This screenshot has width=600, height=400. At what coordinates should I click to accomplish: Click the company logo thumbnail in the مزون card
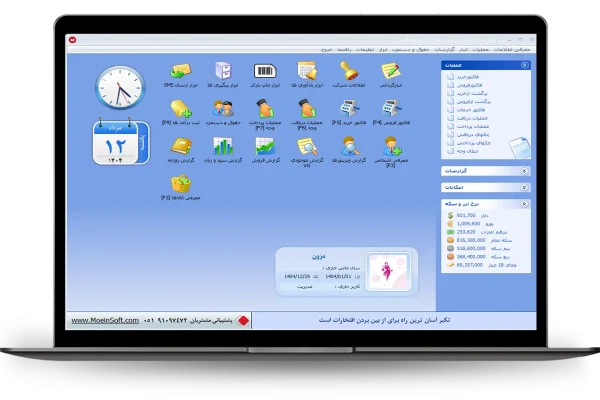point(388,272)
